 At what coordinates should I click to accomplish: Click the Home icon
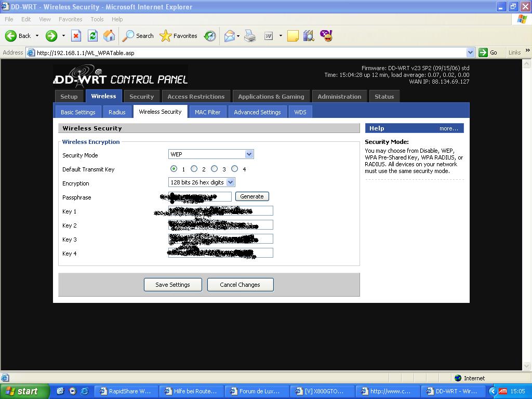coord(109,36)
